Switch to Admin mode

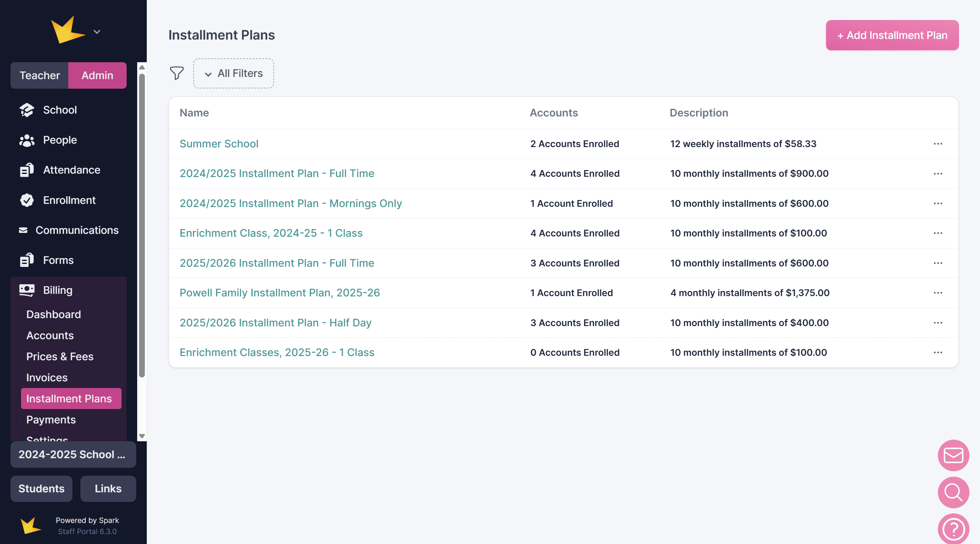[x=97, y=75]
